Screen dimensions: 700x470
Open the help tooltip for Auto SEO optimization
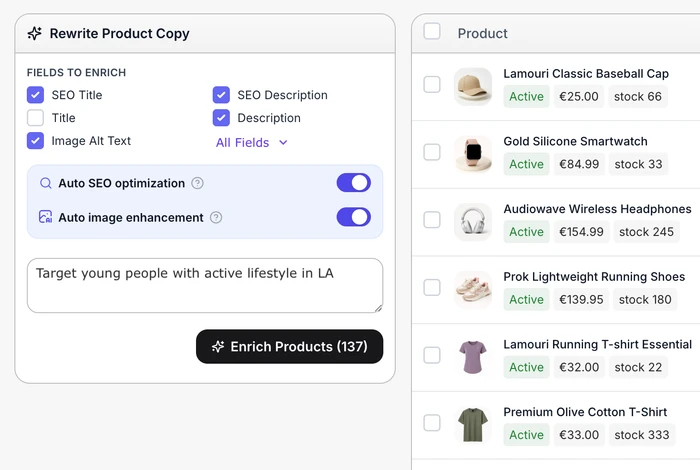point(197,183)
